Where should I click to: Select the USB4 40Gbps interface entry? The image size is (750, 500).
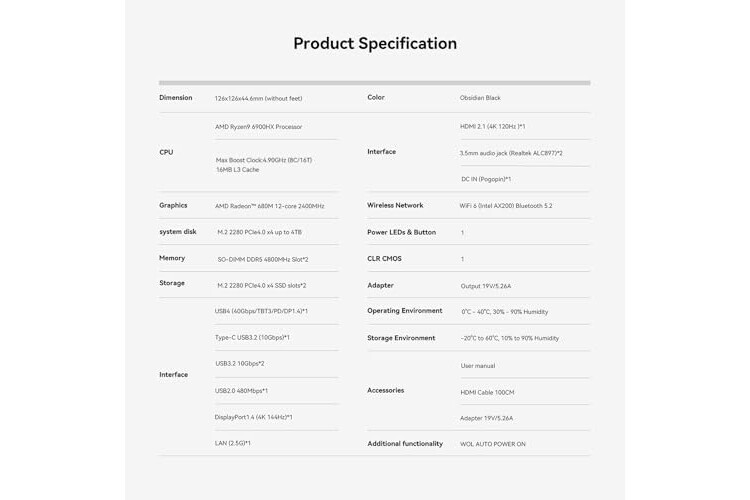coord(261,311)
